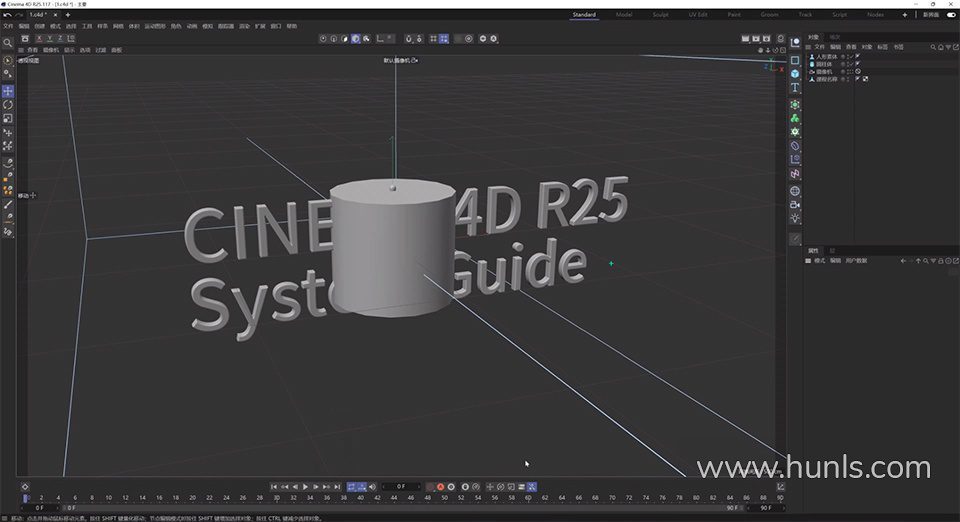Viewport: 960px width, 522px height.
Task: Open the search magnifier at top left
Action: click(x=7, y=43)
